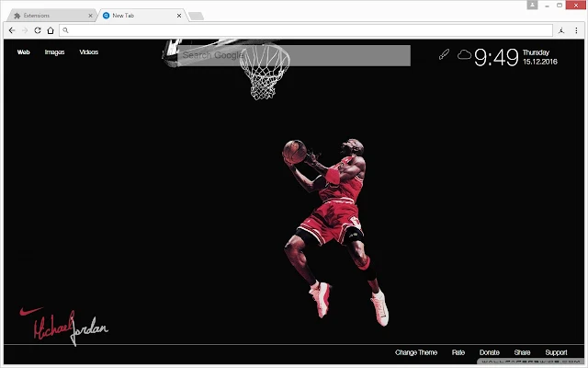Open the Rate link
Image resolution: width=588 pixels, height=368 pixels.
[x=458, y=352]
